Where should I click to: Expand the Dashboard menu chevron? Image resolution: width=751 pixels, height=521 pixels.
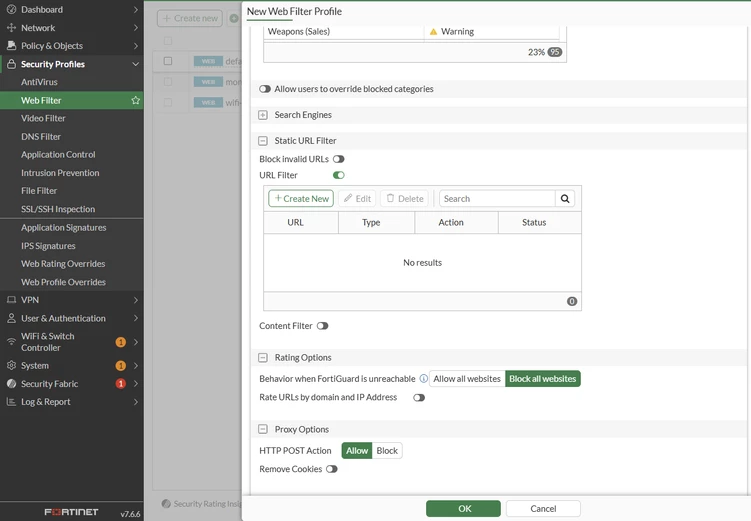coord(136,10)
